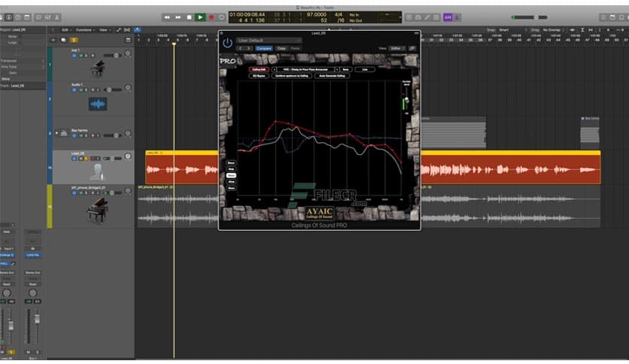
Task: Toggle the EQ Bypass button
Action: pos(259,76)
